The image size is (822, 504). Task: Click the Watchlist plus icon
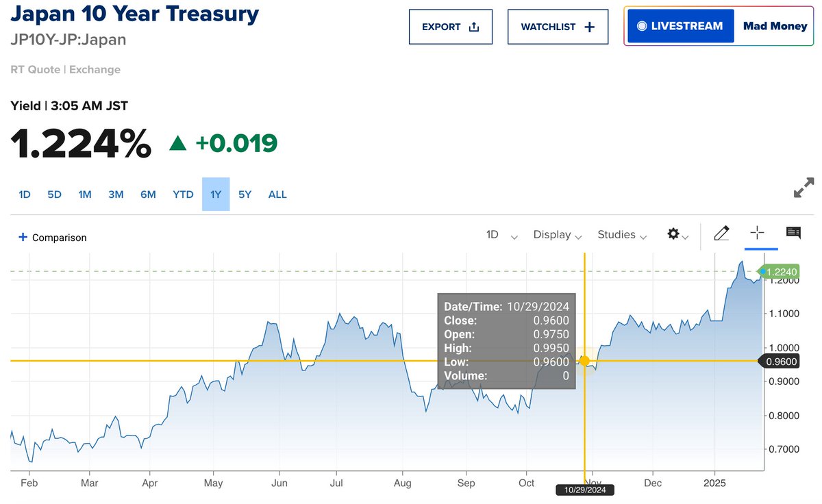pos(590,27)
